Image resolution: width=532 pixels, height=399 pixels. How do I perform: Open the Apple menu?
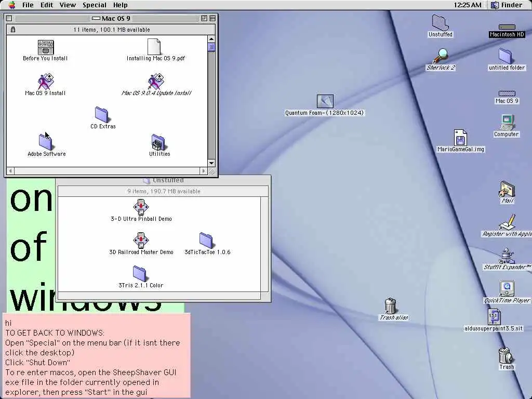[12, 5]
